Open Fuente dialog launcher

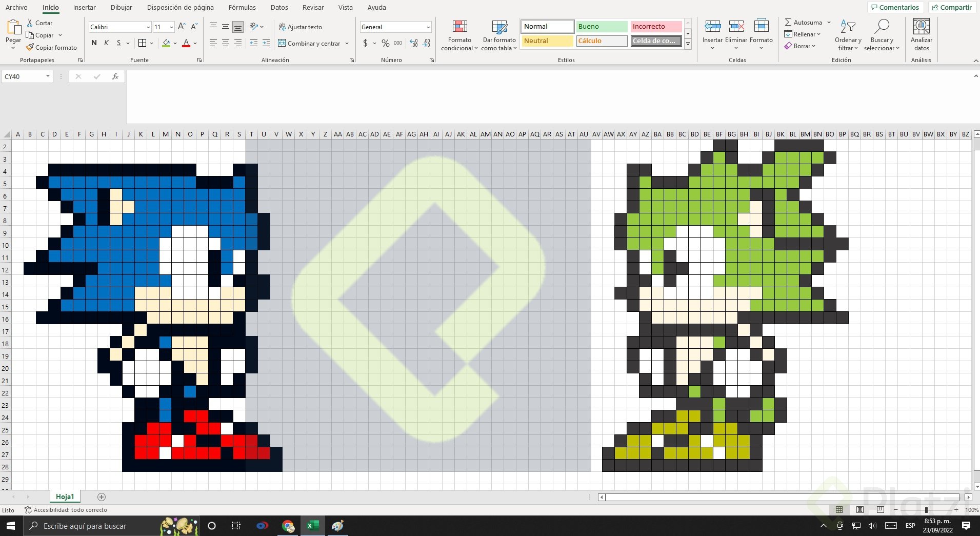coord(199,60)
